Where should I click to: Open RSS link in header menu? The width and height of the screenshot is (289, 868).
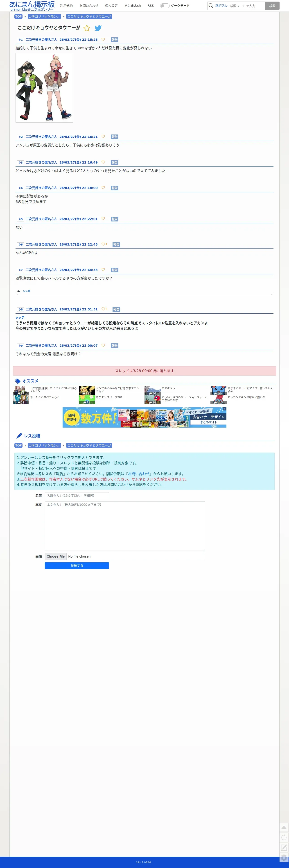[x=151, y=6]
